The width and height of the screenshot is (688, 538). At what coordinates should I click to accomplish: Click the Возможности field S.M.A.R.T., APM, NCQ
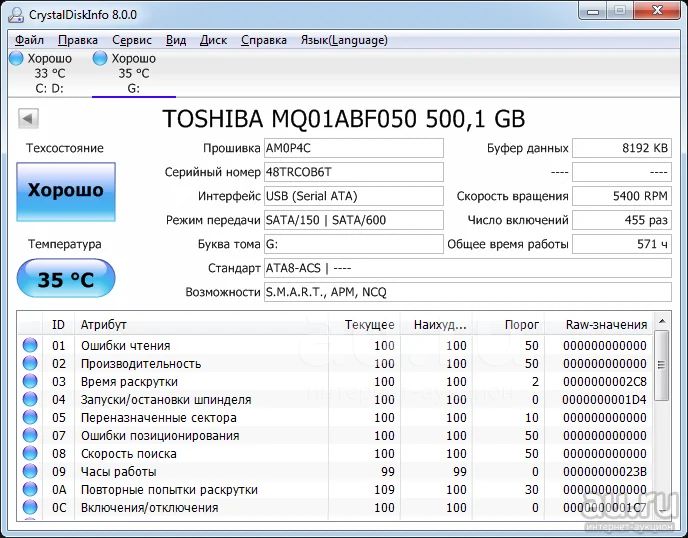(468, 292)
